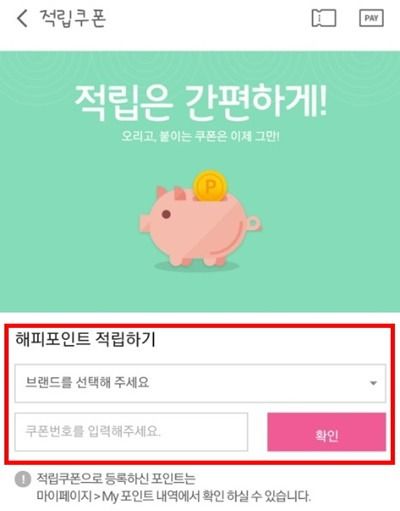
Task: Open the coupon ticket icon in header
Action: pyautogui.click(x=324, y=18)
